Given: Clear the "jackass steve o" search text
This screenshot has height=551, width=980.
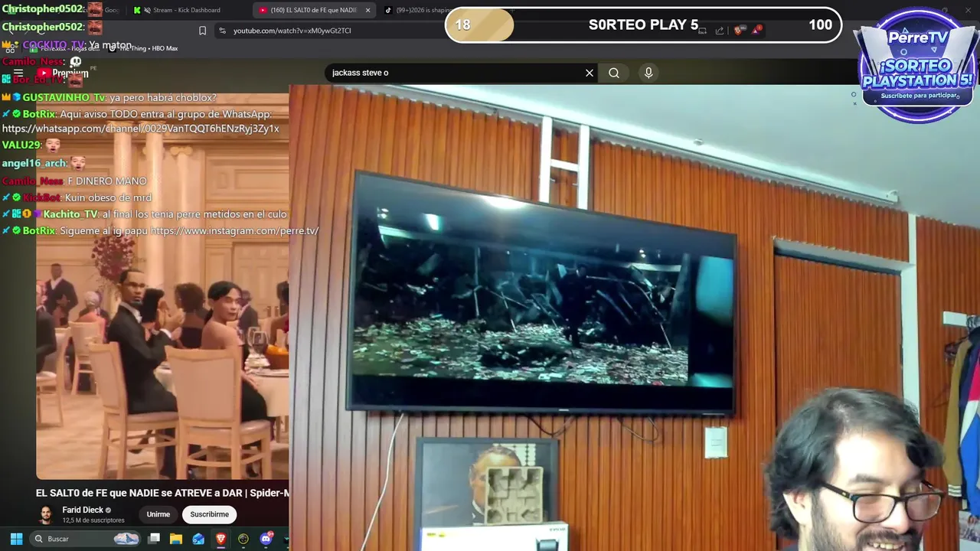Looking at the screenshot, I should click(590, 73).
